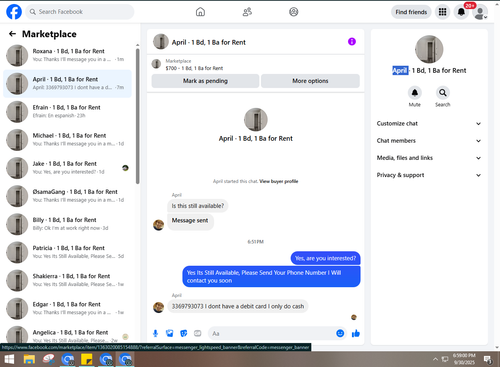Open the Jake conversation
The height and width of the screenshot is (367, 500).
coord(68,168)
